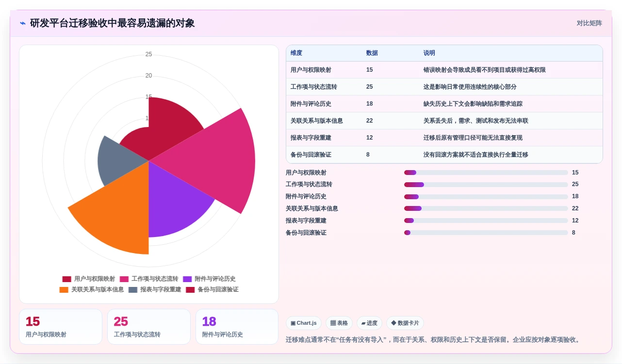
Task: Toggle 关联关系与版本信息 legend orange swatch
Action: [x=64, y=290]
